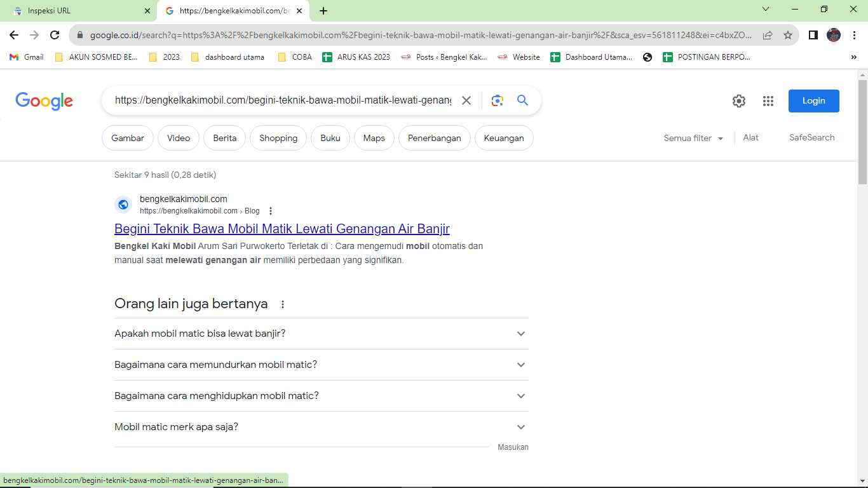The image size is (868, 488).
Task: Open the Website bookmark
Action: point(519,57)
